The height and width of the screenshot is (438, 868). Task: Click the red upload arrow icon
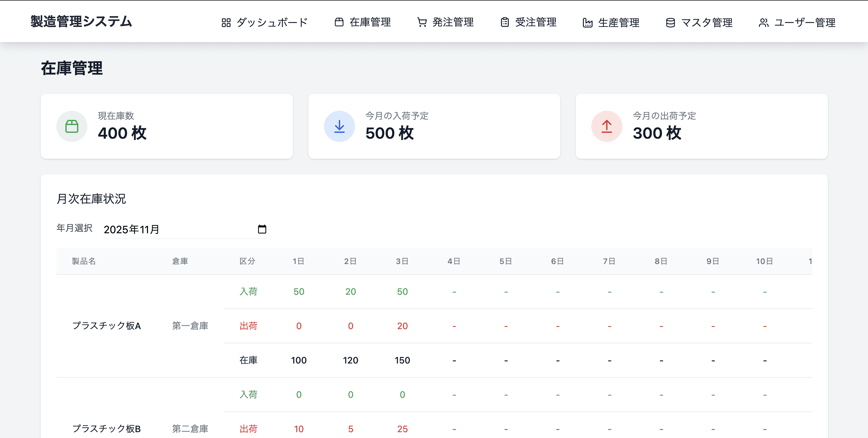click(x=607, y=126)
